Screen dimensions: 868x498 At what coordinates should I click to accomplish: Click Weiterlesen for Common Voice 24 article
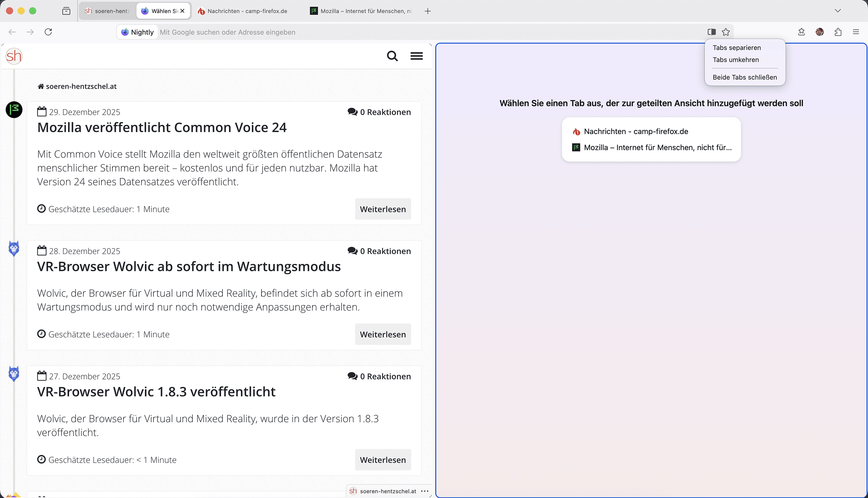click(x=382, y=209)
